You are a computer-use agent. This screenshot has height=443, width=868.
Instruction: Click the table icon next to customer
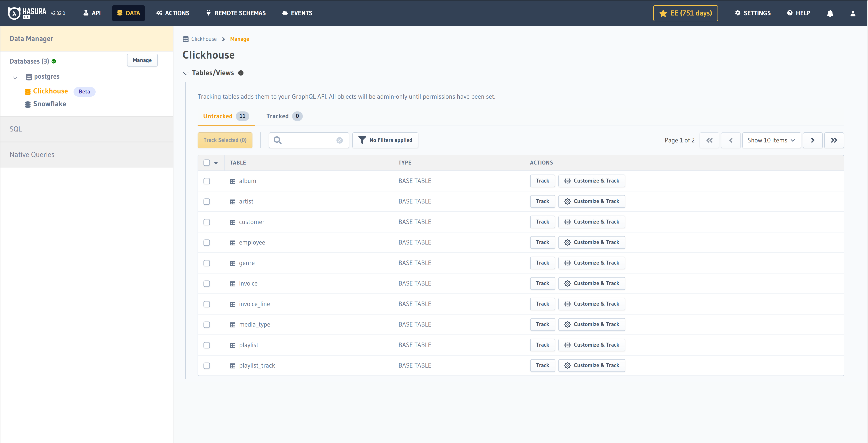(x=232, y=222)
